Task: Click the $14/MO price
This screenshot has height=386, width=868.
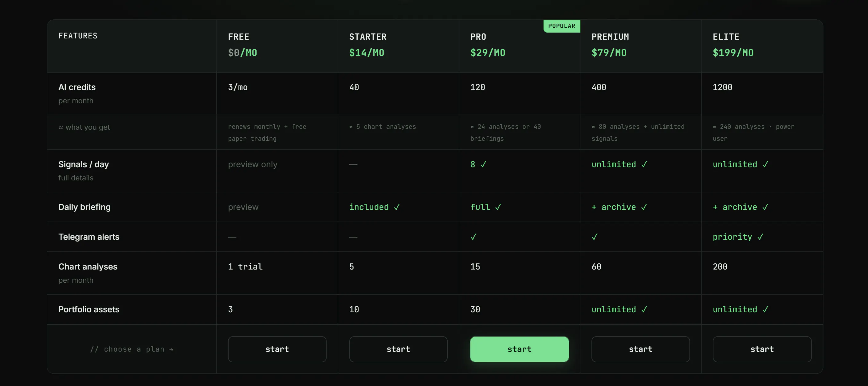Action: click(x=367, y=53)
